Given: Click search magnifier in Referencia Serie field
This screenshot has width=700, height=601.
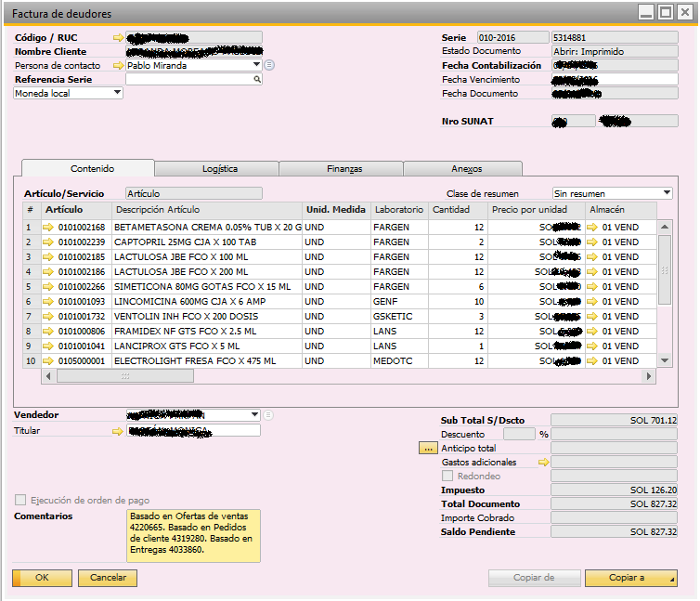Looking at the screenshot, I should click(x=257, y=79).
